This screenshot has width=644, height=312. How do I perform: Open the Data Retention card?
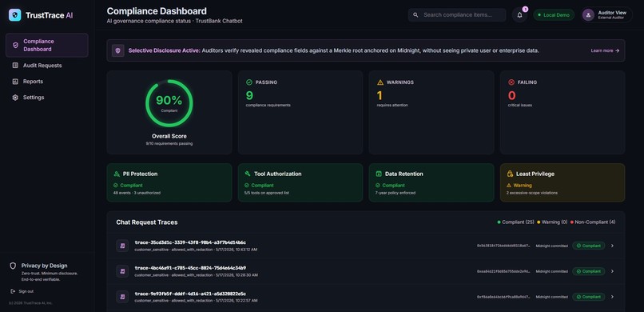coord(431,183)
